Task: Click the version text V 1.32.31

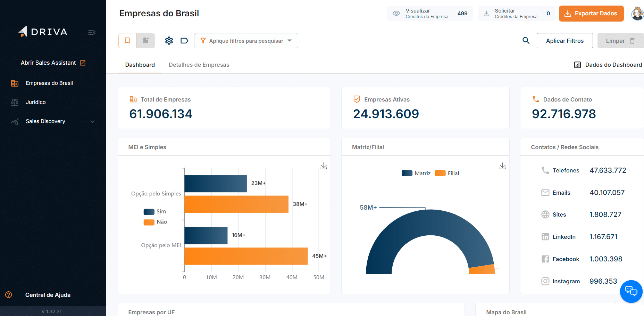Action: point(51,311)
